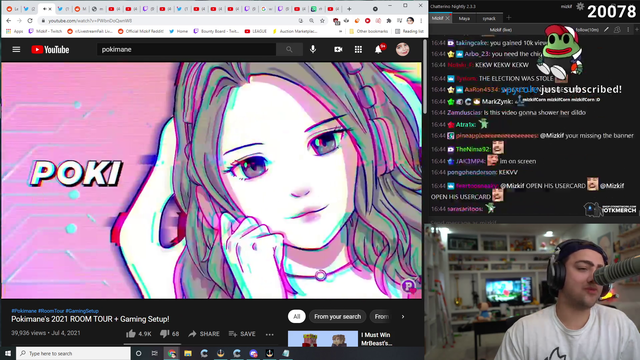This screenshot has height=360, width=640.
Task: Open a new Chrome tab with plus
Action: tap(349, 9)
